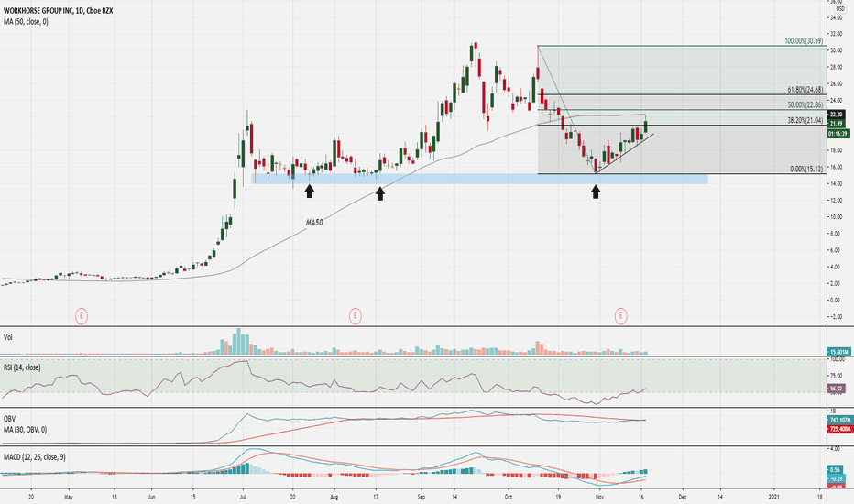This screenshot has width=854, height=504.
Task: Select the Vol indicator legend
Action: 7,337
